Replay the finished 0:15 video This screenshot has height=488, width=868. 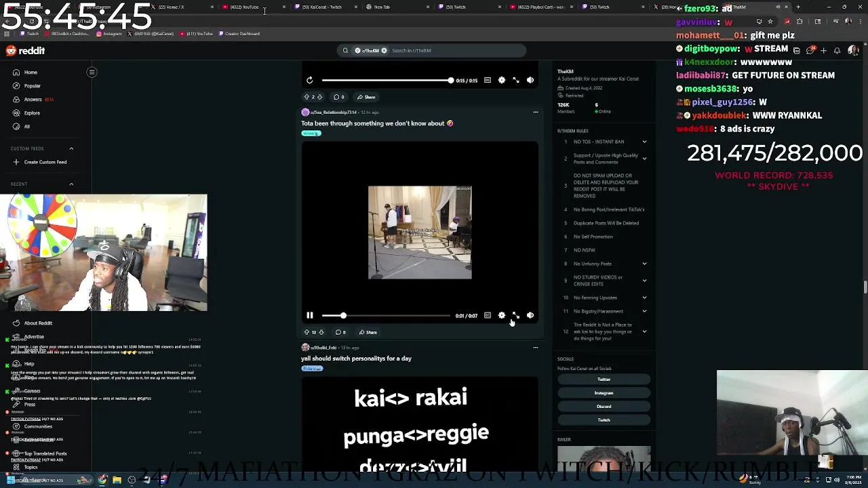(309, 80)
